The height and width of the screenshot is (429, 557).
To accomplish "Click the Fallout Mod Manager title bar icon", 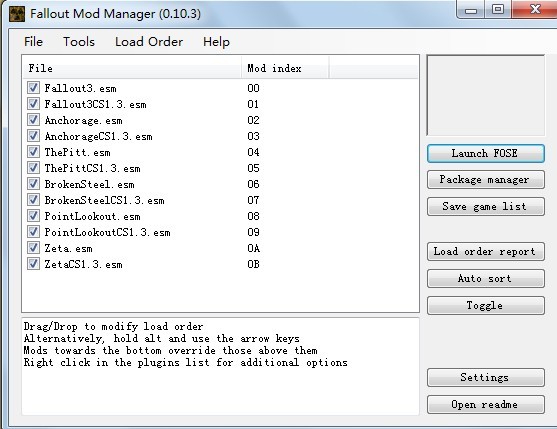I will pos(17,14).
